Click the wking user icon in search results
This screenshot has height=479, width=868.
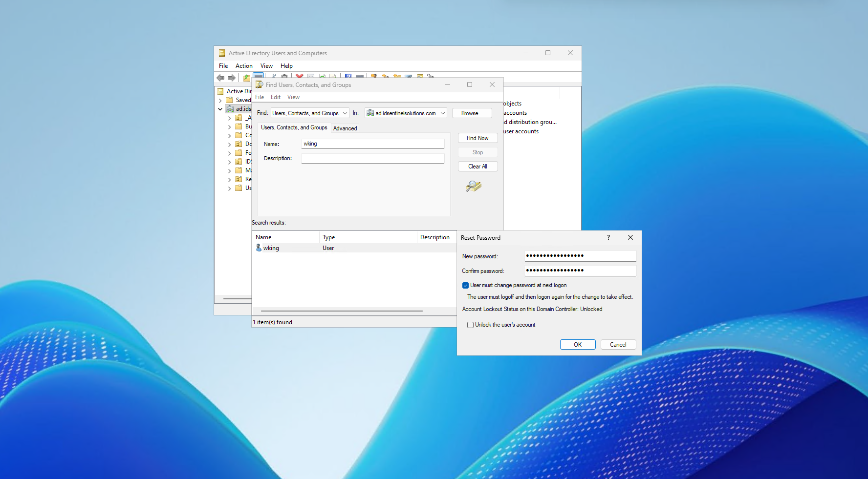tap(259, 248)
